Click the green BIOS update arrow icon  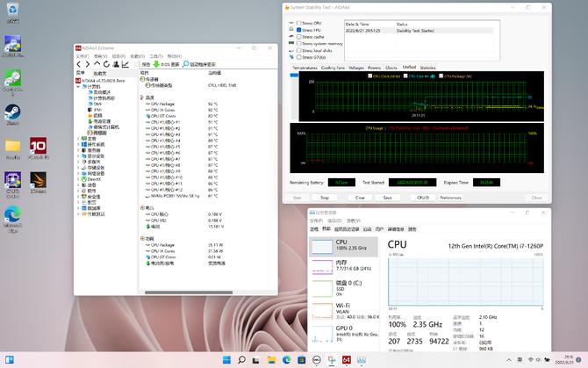pos(156,64)
